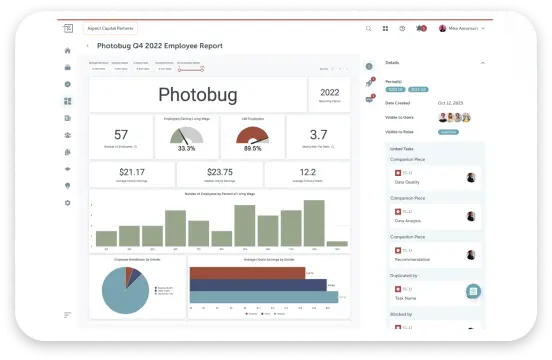This screenshot has height=360, width=552.
Task: Click the left handle of range slider
Action: click(179, 70)
